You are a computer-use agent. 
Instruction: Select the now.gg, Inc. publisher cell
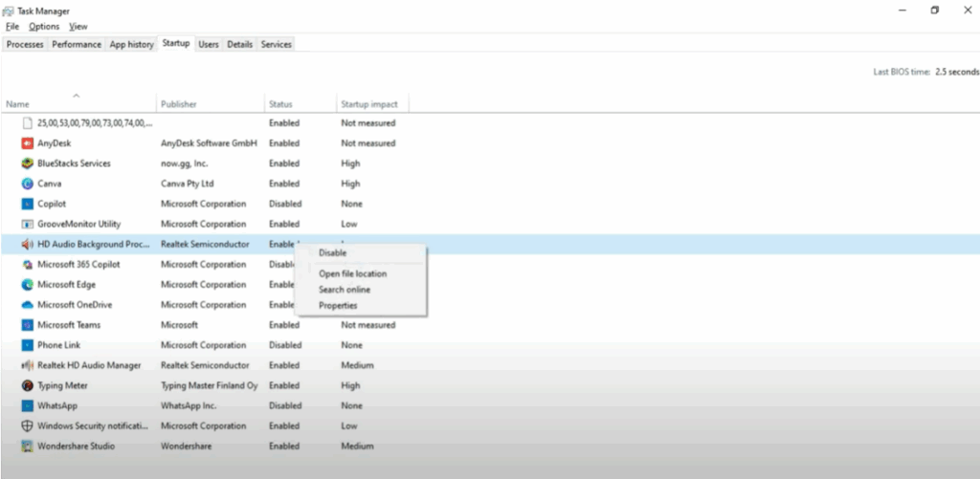pyautogui.click(x=185, y=163)
